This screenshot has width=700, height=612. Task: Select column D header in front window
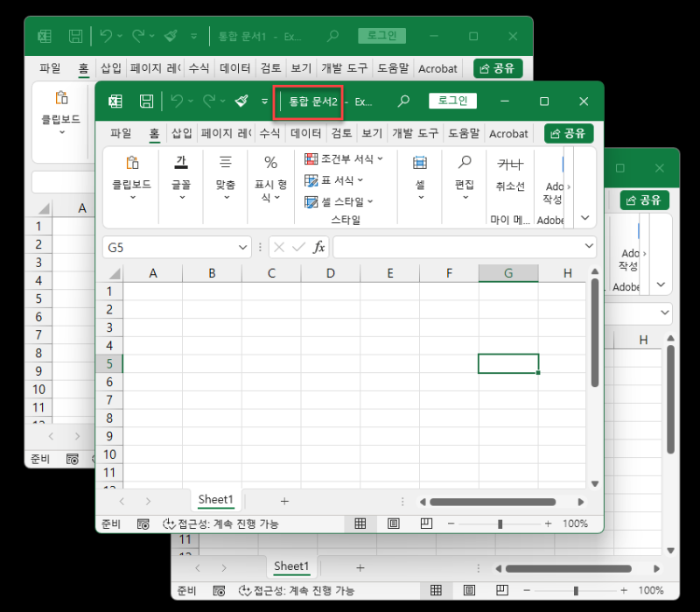[331, 273]
